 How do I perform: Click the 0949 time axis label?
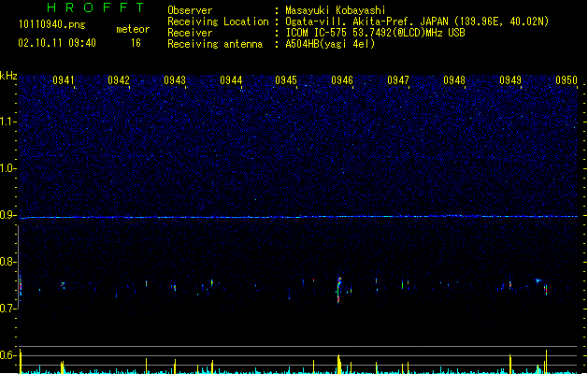pyautogui.click(x=510, y=80)
